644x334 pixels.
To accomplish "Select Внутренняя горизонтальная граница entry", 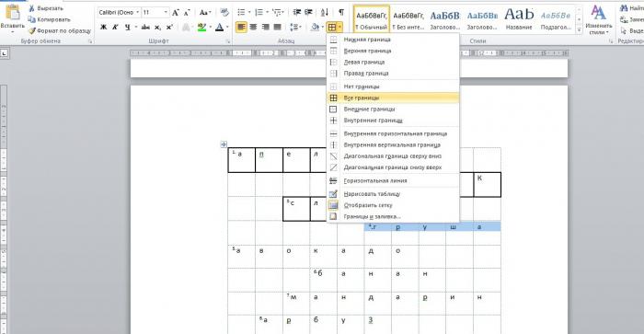I will coord(393,134).
